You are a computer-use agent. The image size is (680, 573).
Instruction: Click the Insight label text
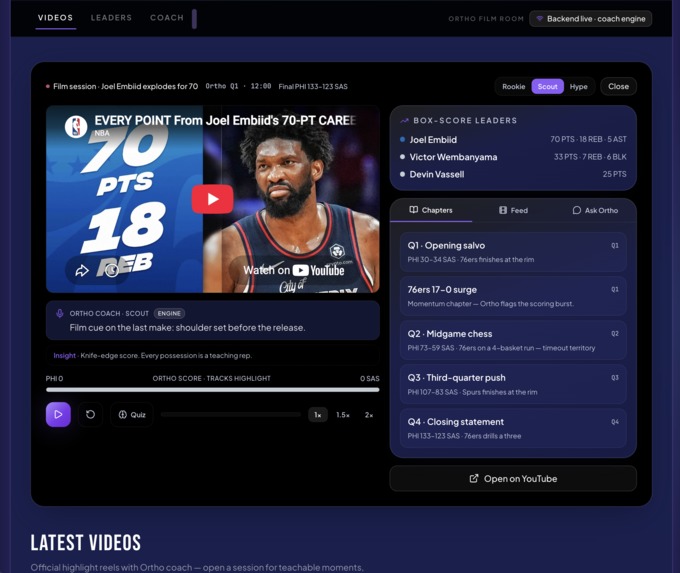click(65, 355)
